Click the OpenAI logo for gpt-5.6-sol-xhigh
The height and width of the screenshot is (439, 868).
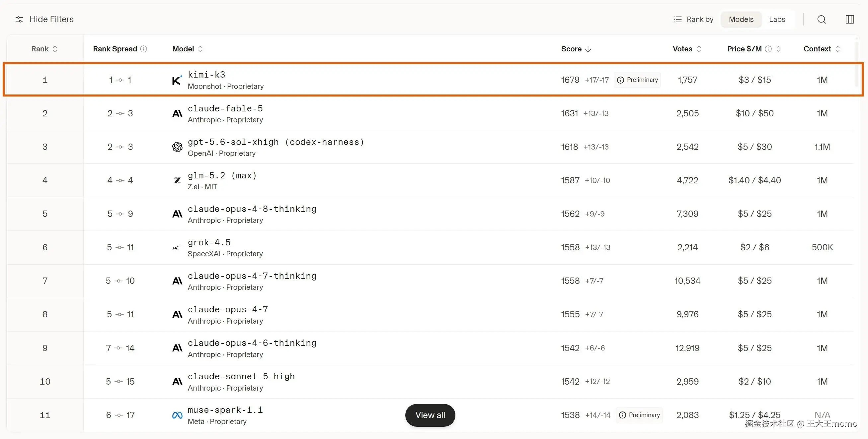[177, 147]
